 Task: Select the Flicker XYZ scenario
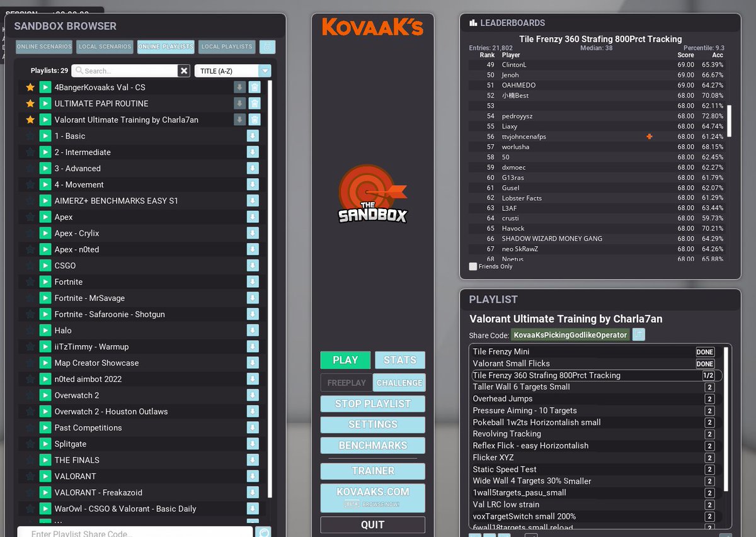pyautogui.click(x=596, y=458)
